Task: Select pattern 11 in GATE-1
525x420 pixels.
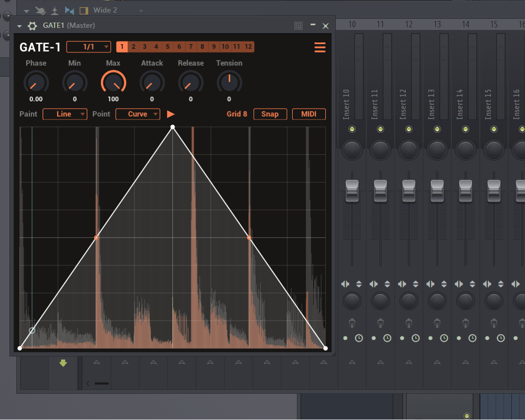Action: click(236, 47)
